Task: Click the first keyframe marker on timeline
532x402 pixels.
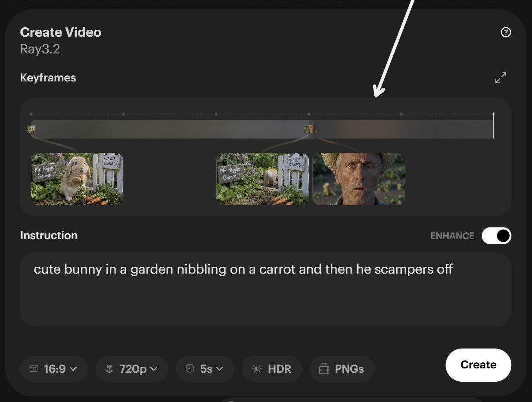Action: pyautogui.click(x=31, y=129)
